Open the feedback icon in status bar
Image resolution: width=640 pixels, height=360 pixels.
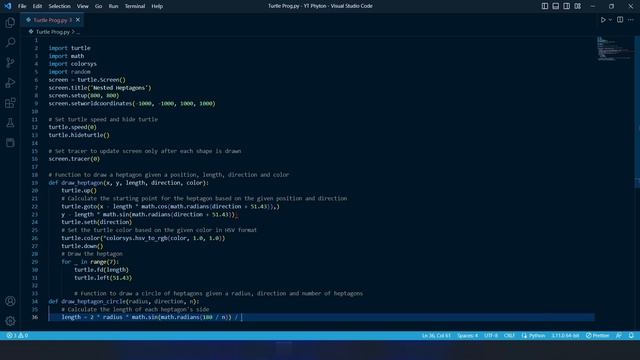(619, 336)
